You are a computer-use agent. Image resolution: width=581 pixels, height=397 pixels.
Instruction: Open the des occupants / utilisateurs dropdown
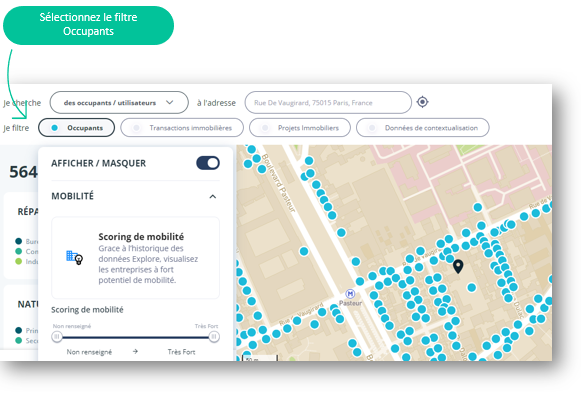pyautogui.click(x=119, y=103)
